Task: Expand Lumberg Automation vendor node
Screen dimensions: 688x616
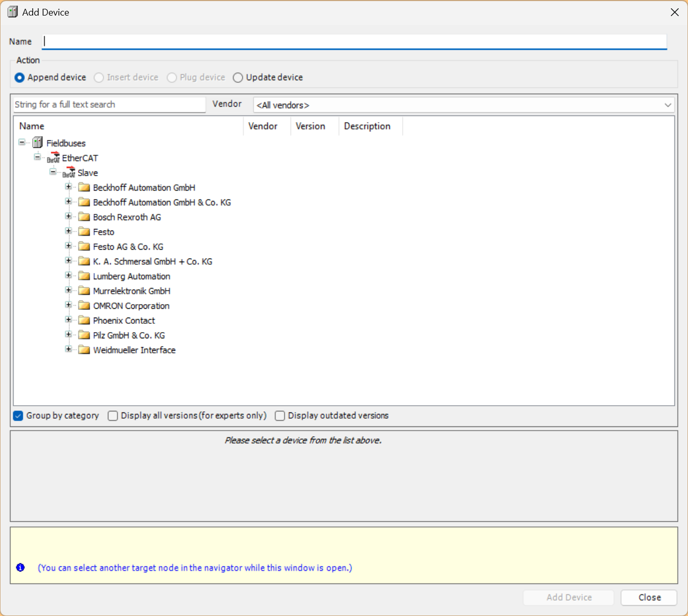Action: point(68,275)
